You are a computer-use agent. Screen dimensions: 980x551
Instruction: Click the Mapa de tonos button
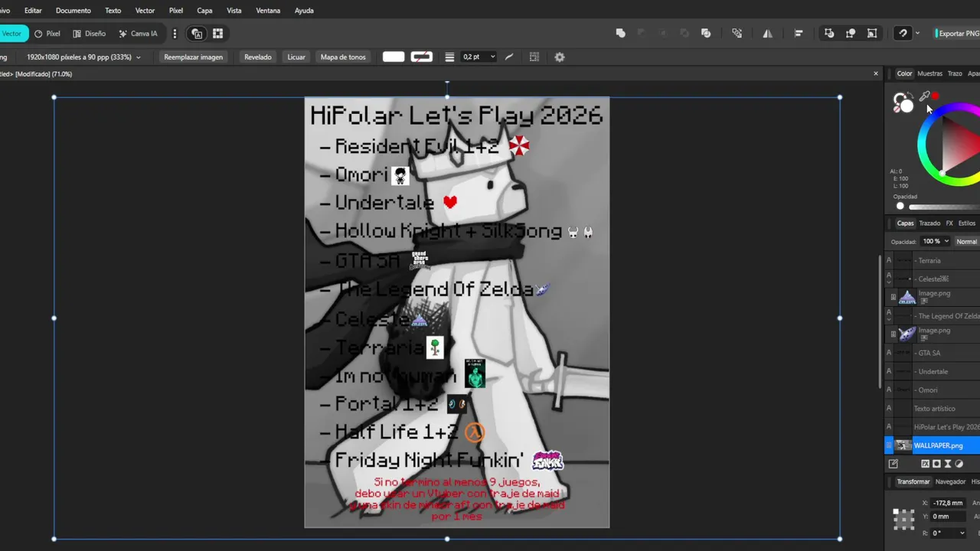click(x=343, y=57)
